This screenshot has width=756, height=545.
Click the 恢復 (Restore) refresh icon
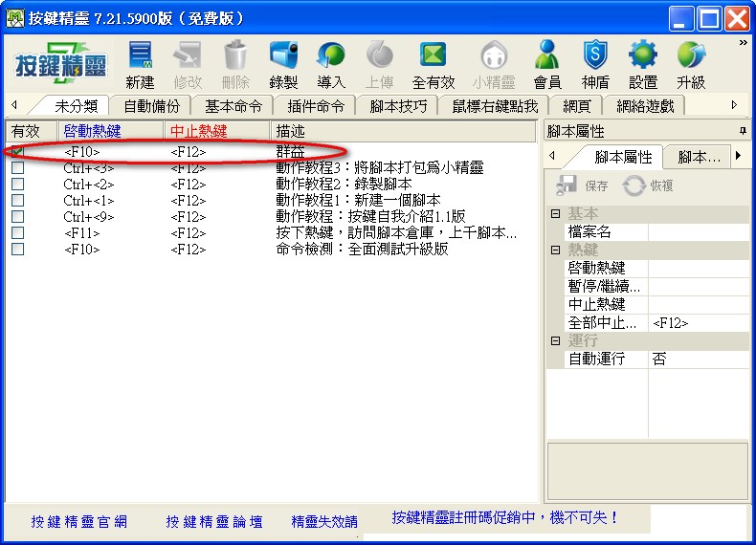coord(634,185)
